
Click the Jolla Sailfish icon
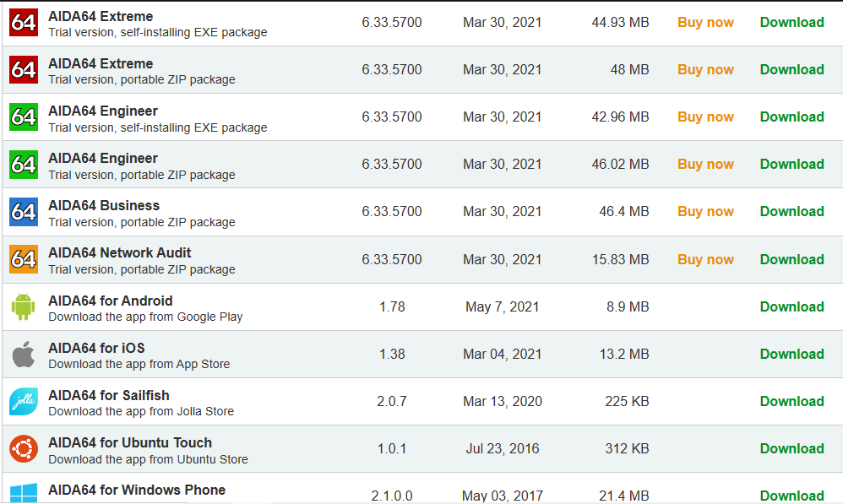coord(24,402)
